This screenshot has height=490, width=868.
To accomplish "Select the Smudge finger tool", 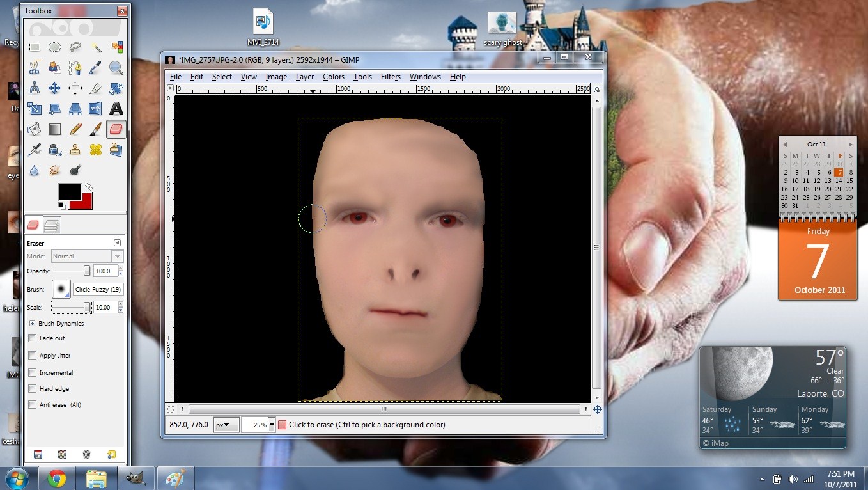I will [55, 170].
